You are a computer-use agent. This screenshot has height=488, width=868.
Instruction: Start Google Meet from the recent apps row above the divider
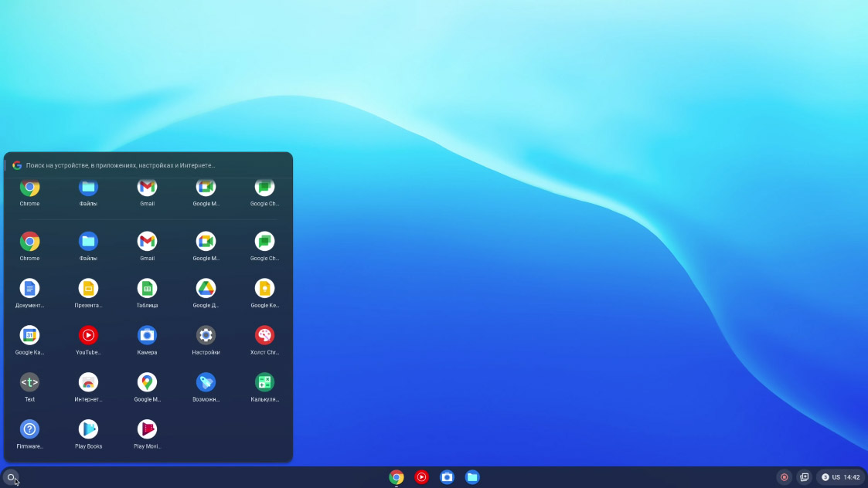206,188
